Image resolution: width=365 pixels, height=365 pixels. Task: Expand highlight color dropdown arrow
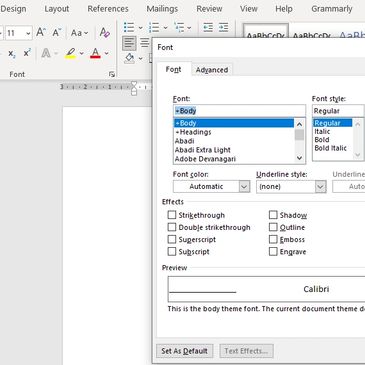click(81, 53)
